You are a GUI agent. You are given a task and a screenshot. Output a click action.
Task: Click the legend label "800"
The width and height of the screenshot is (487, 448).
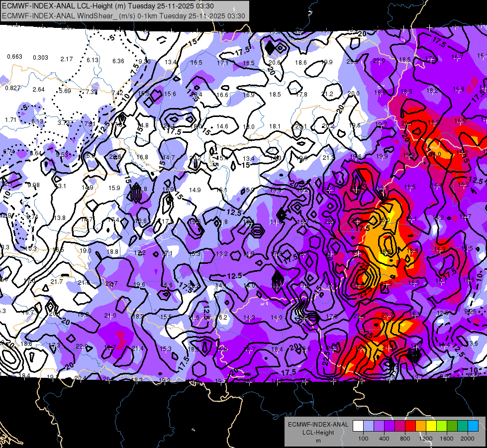click(x=405, y=439)
